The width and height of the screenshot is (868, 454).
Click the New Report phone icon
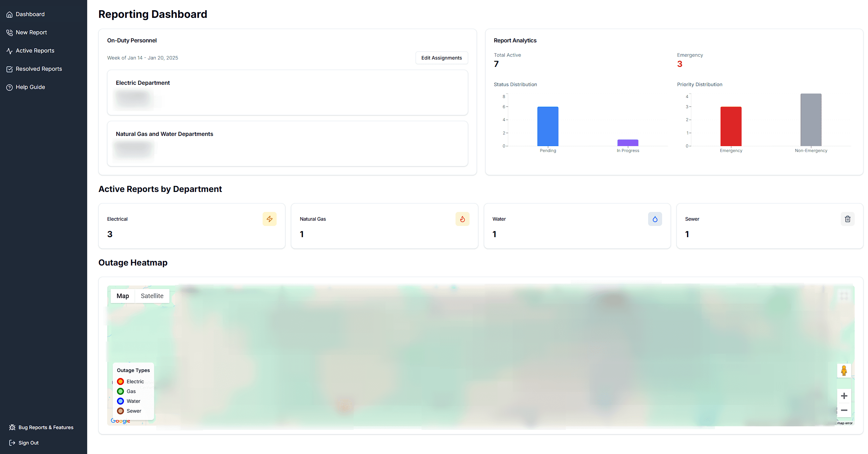click(x=9, y=33)
